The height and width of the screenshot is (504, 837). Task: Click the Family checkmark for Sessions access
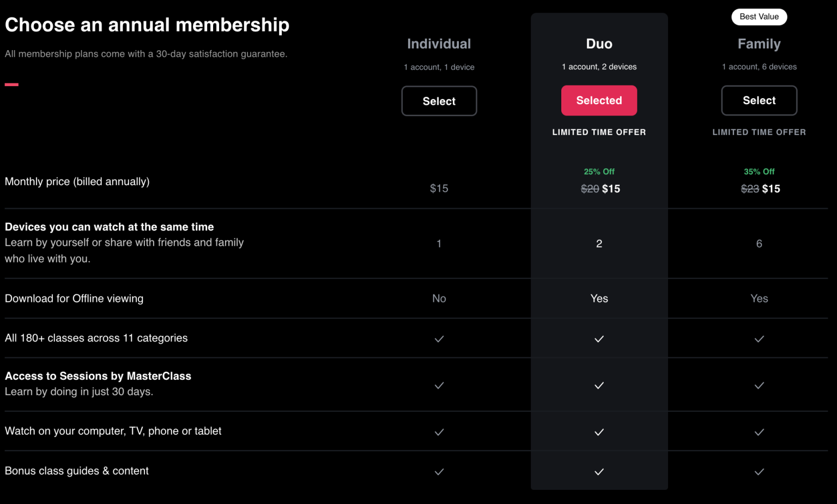759,385
